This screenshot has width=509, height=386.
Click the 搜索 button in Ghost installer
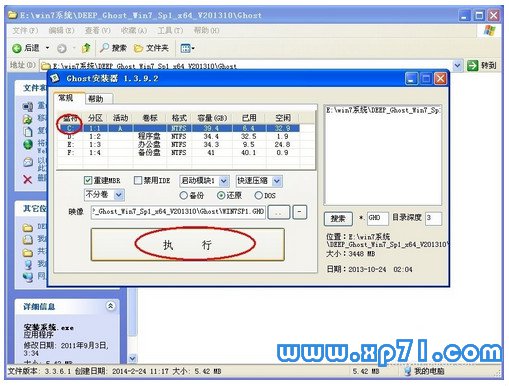(338, 219)
